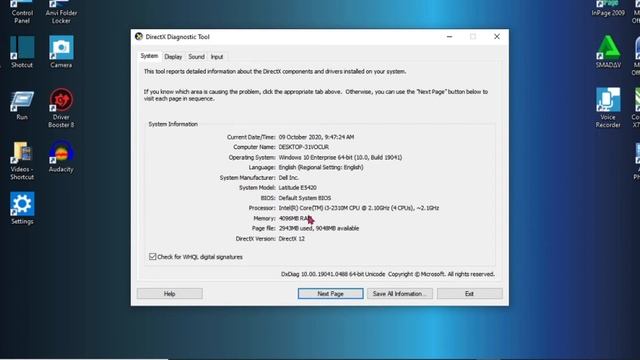Image resolution: width=640 pixels, height=360 pixels.
Task: Open the Settings gear desktop icon
Action: point(22,209)
